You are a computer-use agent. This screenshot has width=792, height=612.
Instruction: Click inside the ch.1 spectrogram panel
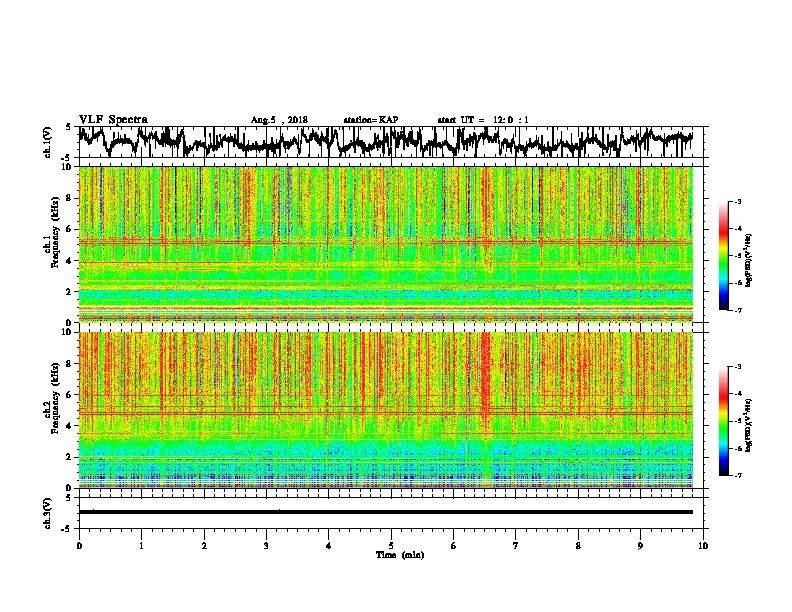[385, 244]
